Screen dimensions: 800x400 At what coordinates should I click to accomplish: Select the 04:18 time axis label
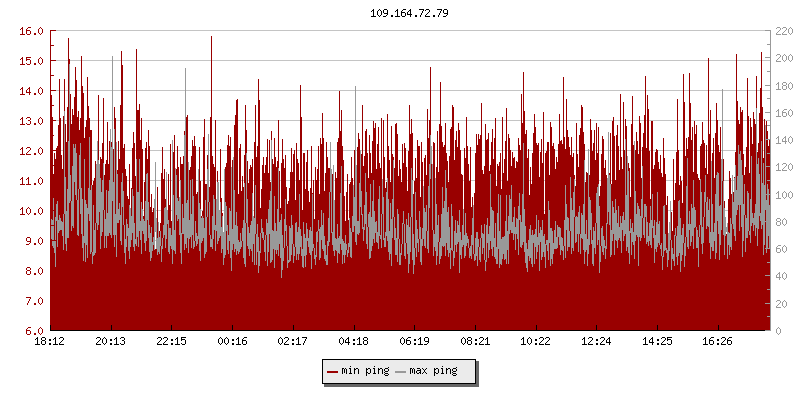coord(354,342)
